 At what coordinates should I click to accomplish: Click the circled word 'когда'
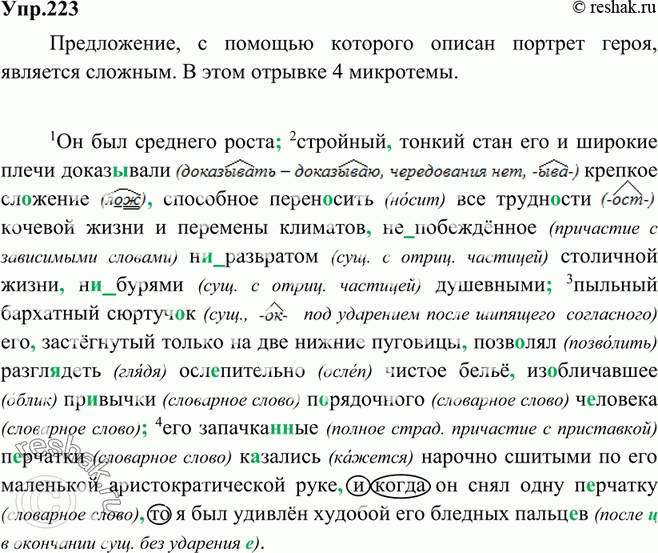(x=401, y=487)
